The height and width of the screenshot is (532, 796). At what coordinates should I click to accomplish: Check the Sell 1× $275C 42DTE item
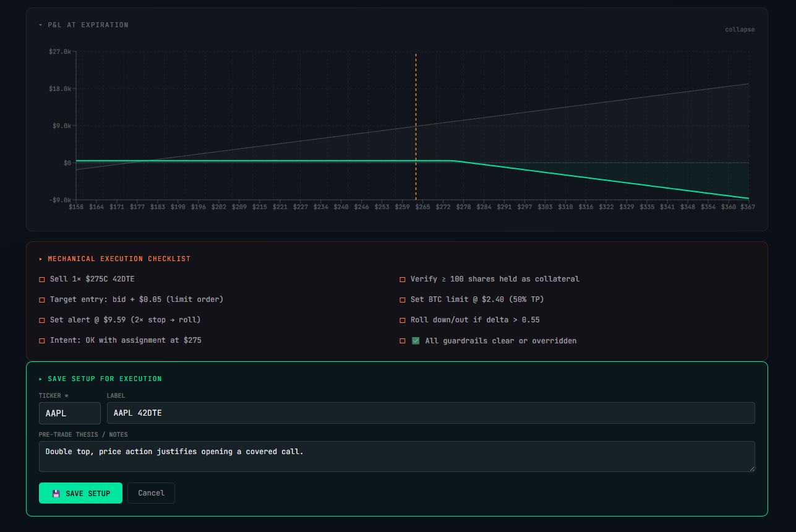point(41,279)
